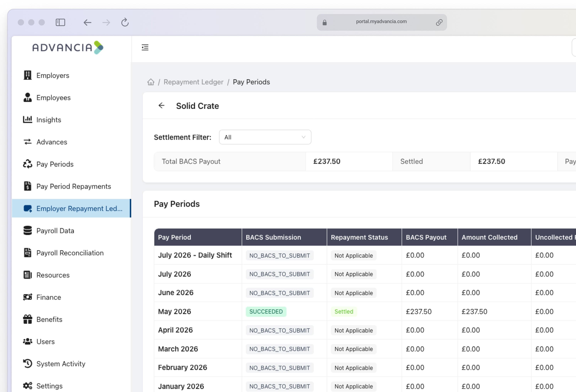Click the System Activity history icon
This screenshot has height=392, width=576.
tap(28, 363)
